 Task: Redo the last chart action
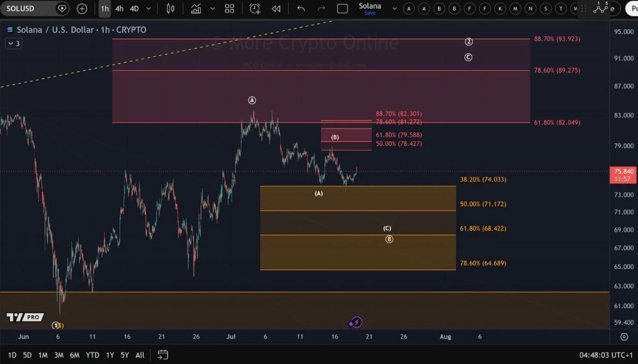point(321,9)
